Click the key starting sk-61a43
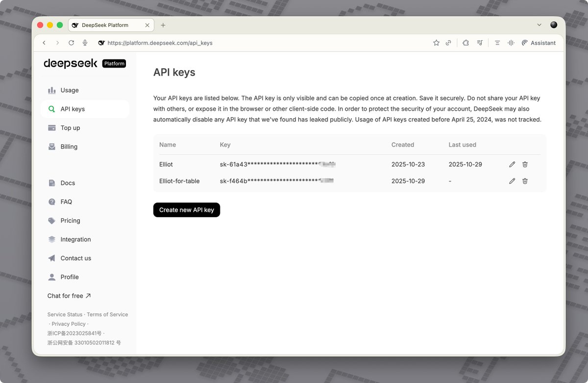This screenshot has height=383, width=588. coord(278,164)
